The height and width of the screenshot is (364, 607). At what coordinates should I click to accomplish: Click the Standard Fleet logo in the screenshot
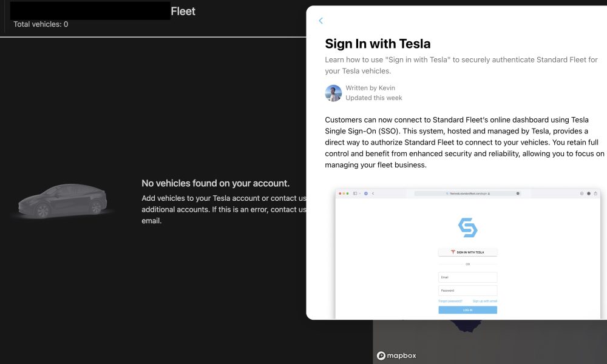467,227
